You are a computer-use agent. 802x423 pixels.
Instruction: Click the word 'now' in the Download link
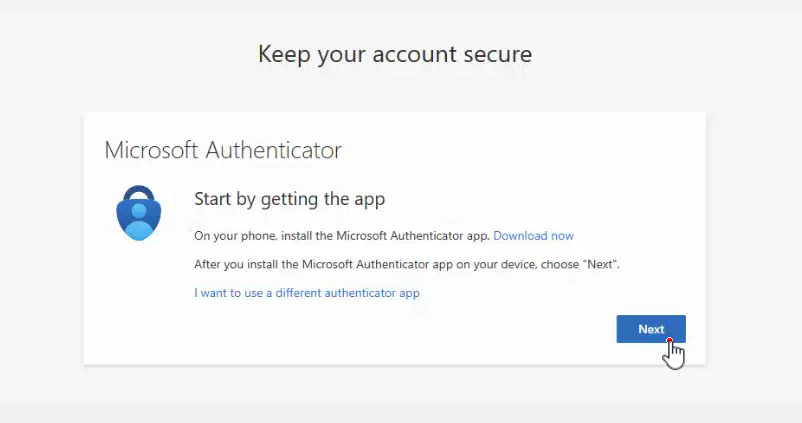(x=562, y=236)
